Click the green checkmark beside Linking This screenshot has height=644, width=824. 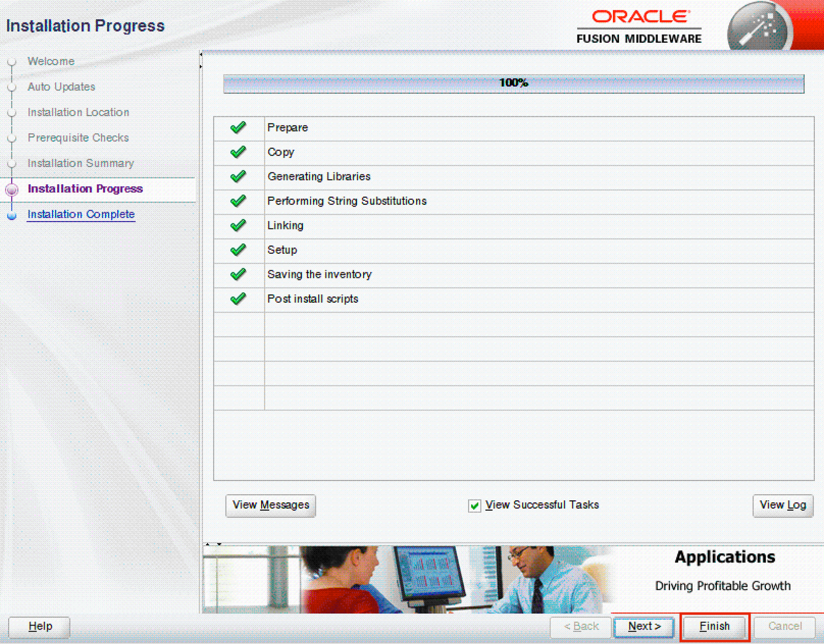tap(238, 225)
